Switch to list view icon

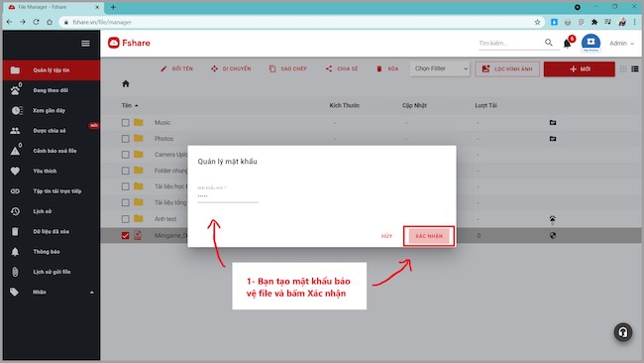point(635,68)
